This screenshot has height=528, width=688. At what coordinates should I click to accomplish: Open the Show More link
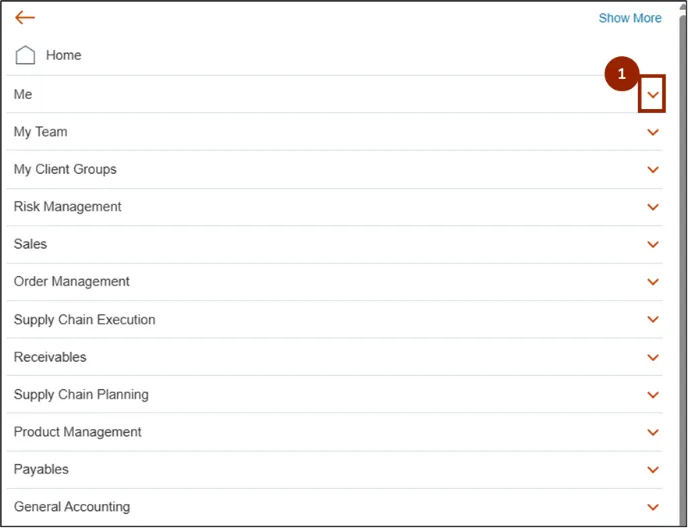629,18
